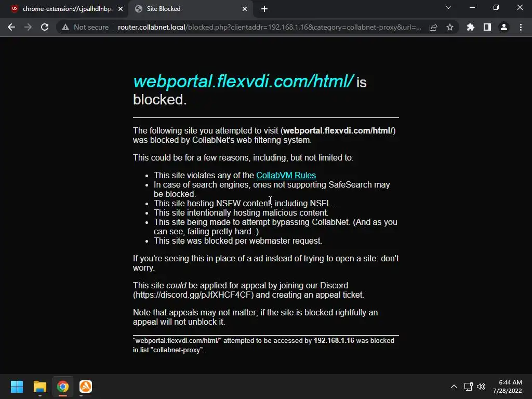
Task: Open the volume tray icon
Action: point(481,387)
